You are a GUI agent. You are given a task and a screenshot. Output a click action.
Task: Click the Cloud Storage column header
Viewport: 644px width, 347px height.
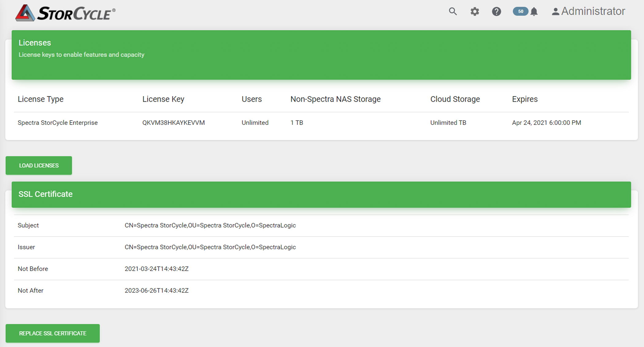pyautogui.click(x=455, y=99)
